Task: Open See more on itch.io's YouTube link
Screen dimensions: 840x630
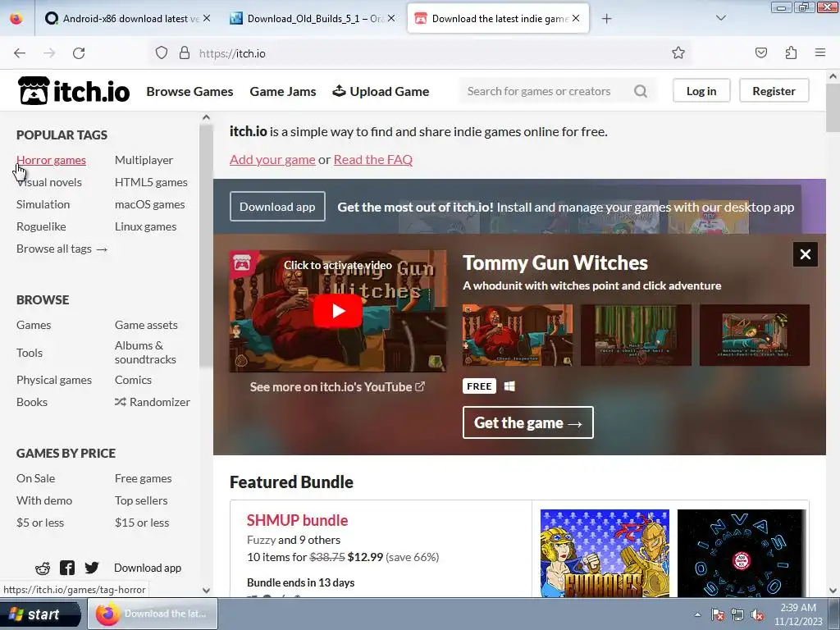Action: 337,387
